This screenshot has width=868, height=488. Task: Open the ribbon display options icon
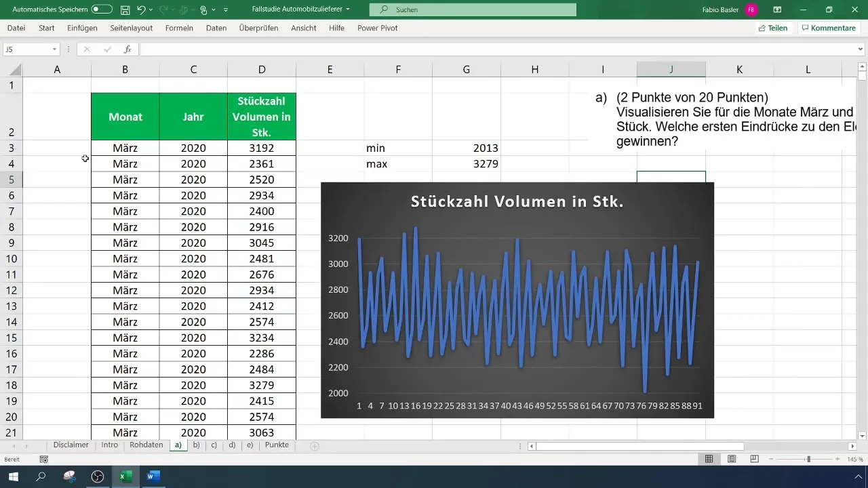point(777,9)
